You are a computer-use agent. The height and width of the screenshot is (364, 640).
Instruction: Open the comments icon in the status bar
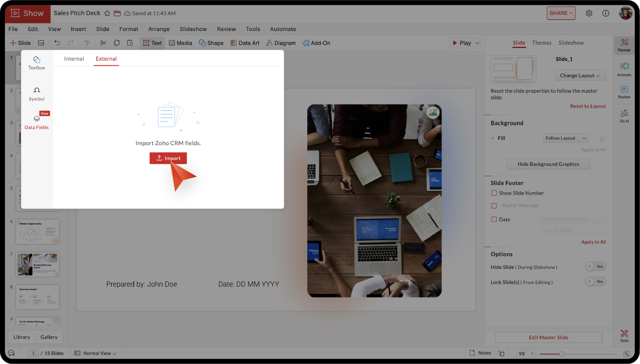pos(11,353)
